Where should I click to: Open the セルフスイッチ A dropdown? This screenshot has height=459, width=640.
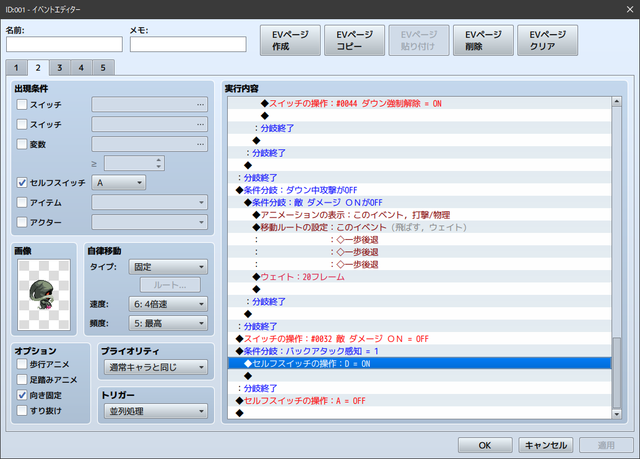pyautogui.click(x=119, y=182)
